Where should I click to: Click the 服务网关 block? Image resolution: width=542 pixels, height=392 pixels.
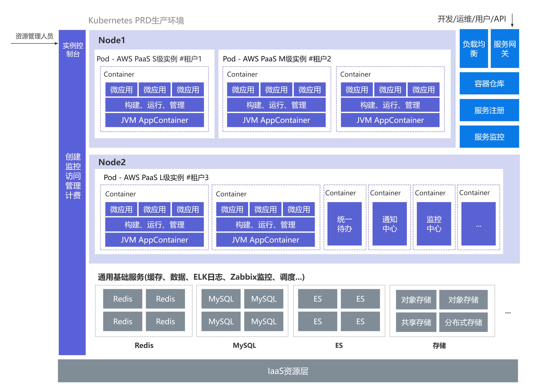tap(505, 49)
